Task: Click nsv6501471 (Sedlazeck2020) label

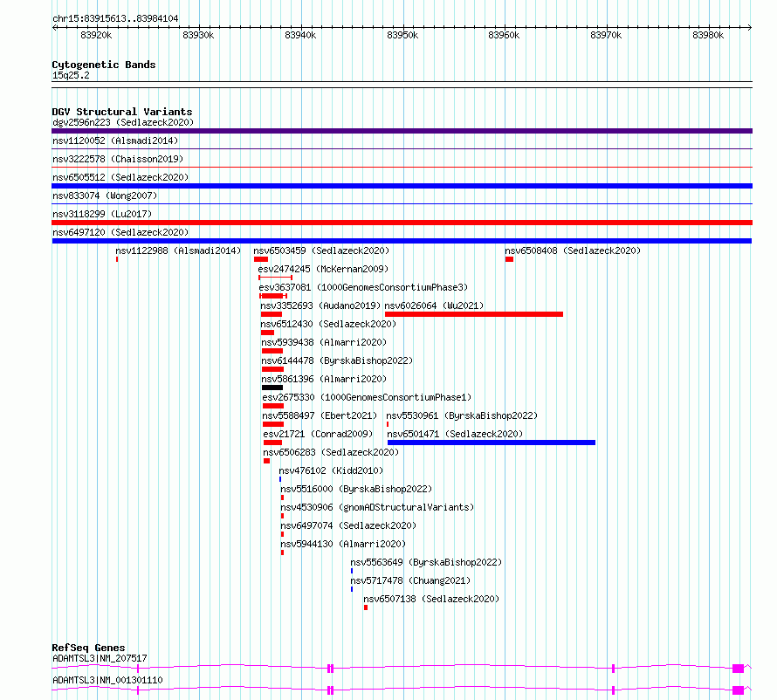Action: 455,434
